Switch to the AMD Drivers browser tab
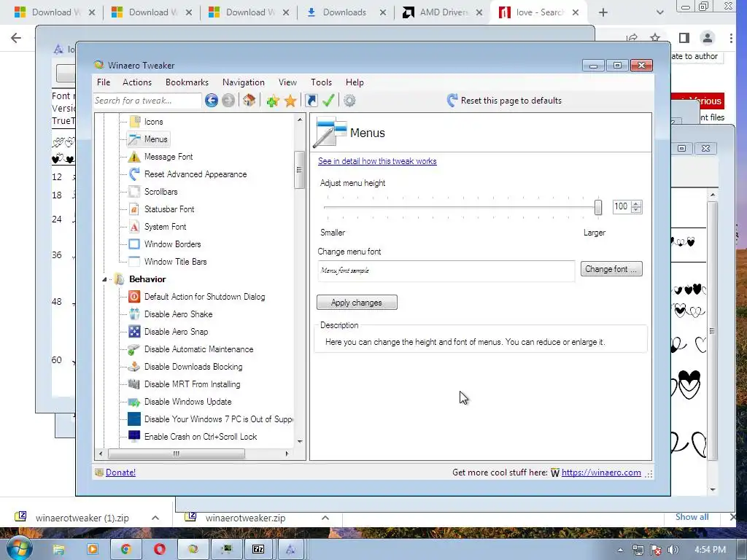 pos(441,12)
